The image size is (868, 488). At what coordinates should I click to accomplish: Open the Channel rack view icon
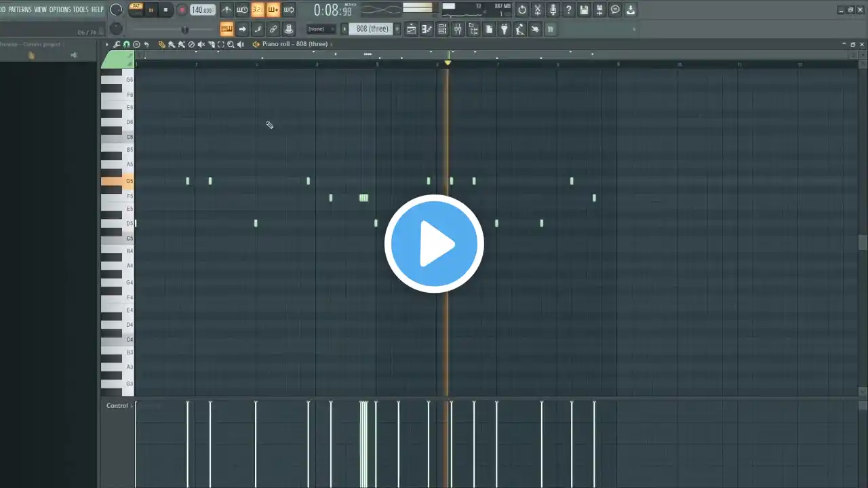pyautogui.click(x=442, y=29)
